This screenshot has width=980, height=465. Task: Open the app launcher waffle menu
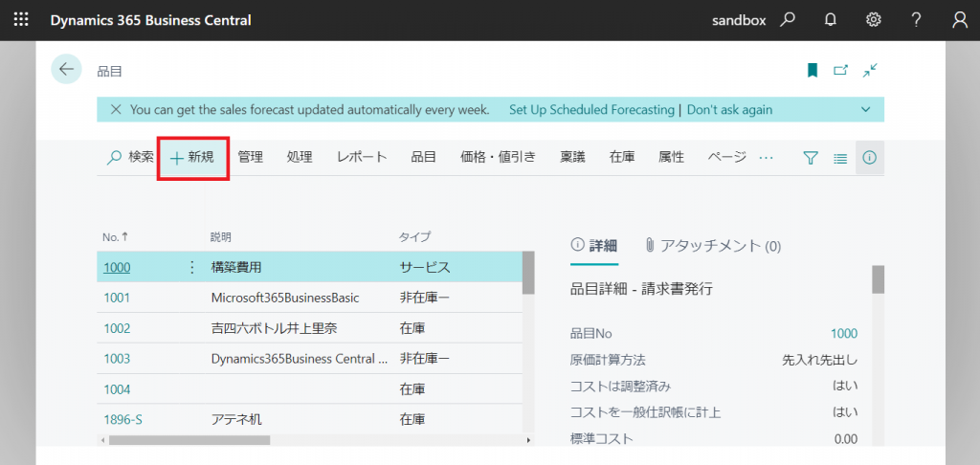tap(21, 20)
